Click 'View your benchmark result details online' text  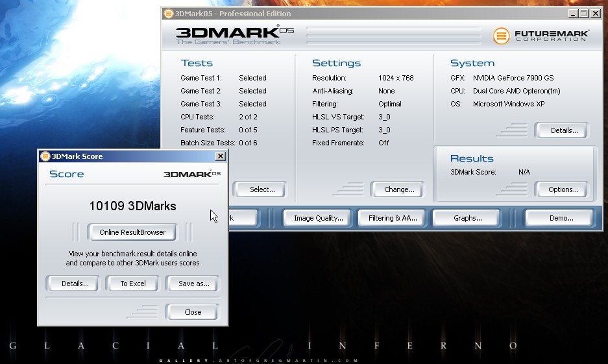tap(132, 254)
